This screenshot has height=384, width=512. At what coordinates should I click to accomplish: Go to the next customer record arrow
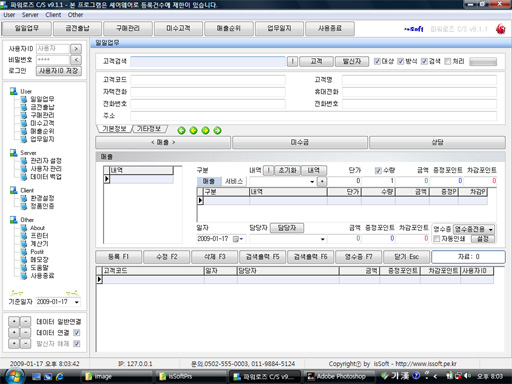(205, 130)
